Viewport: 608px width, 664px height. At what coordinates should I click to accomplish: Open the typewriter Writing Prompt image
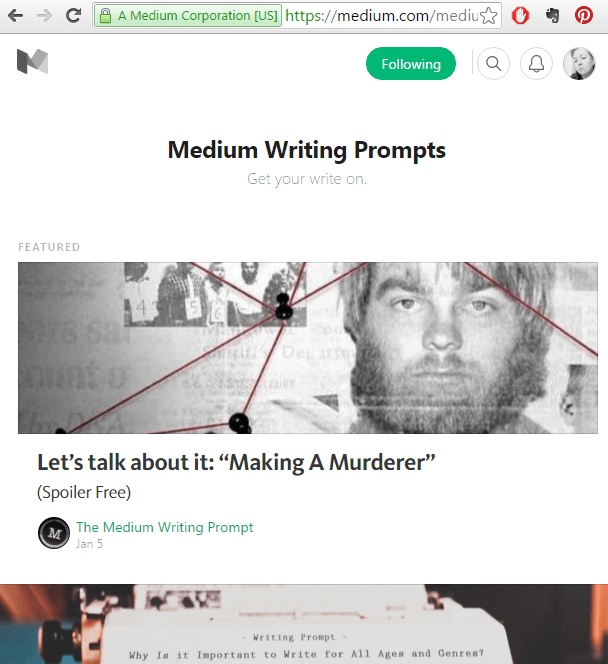tap(304, 624)
